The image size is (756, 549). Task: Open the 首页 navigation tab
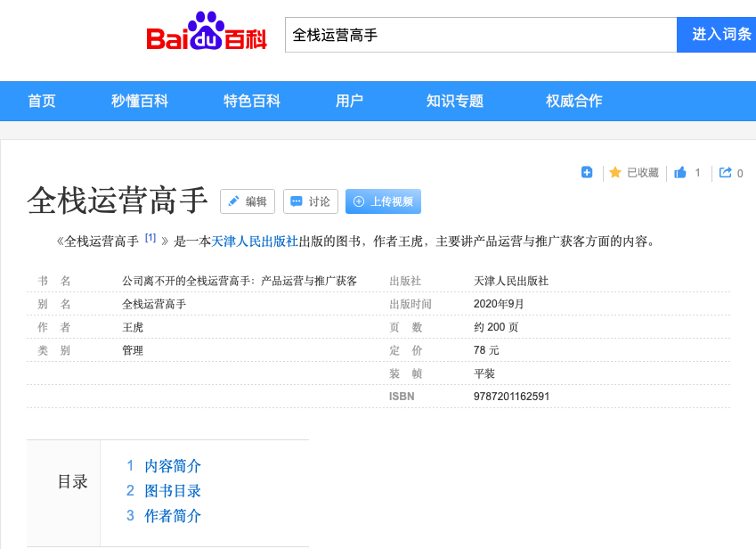point(42,101)
